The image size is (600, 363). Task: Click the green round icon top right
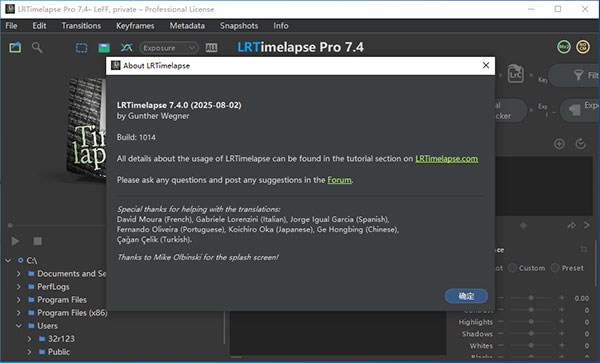coord(564,47)
